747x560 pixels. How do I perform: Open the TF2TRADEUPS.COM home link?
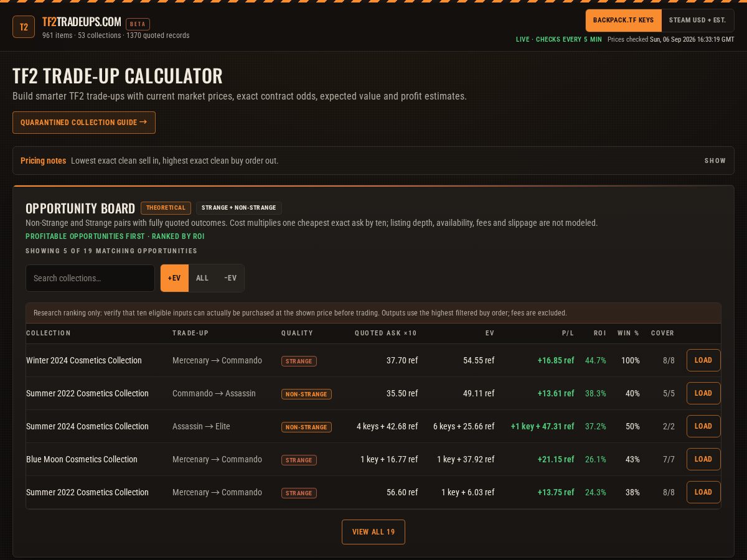[82, 23]
